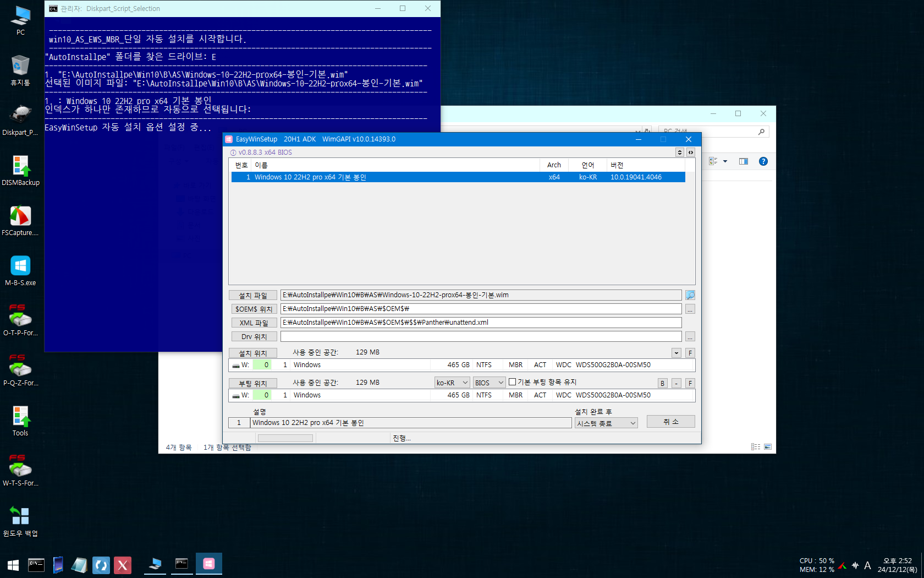Click the 취소 cancel button

point(671,422)
